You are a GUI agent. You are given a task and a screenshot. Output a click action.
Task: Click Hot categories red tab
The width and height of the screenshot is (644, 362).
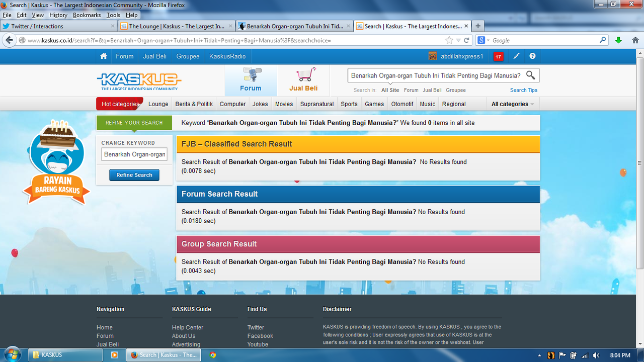(x=120, y=104)
